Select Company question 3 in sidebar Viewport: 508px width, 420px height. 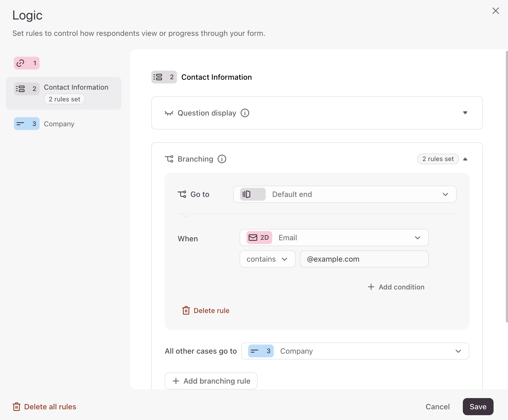coord(44,124)
